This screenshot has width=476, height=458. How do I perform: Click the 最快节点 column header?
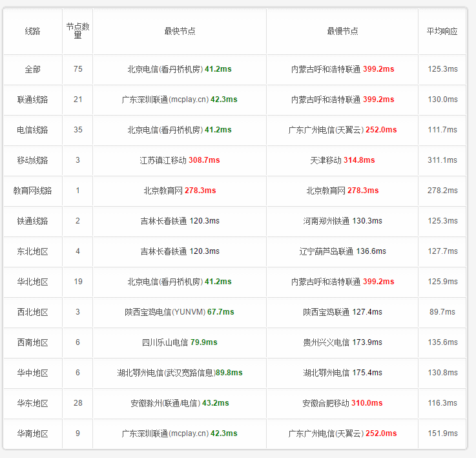point(180,31)
